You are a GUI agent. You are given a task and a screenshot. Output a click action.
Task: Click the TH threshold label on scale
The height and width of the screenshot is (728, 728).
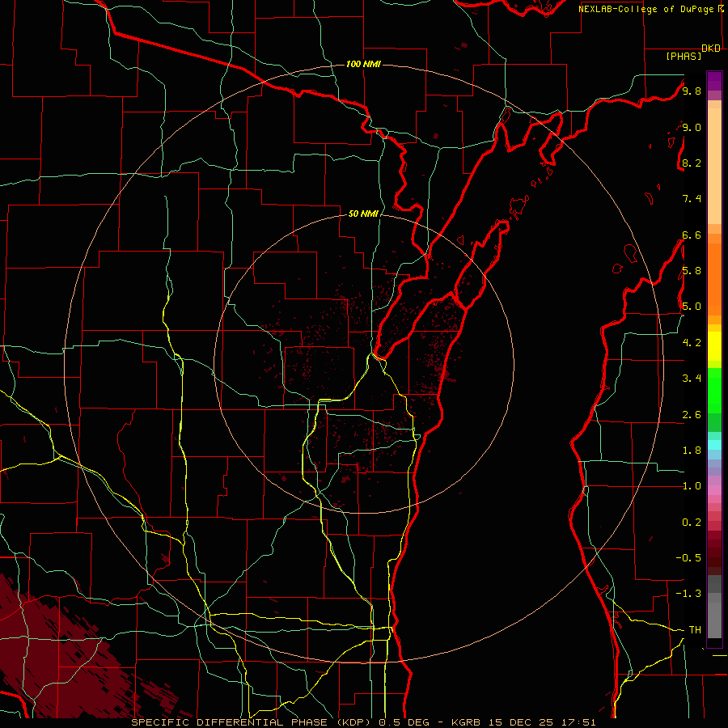[x=695, y=630]
